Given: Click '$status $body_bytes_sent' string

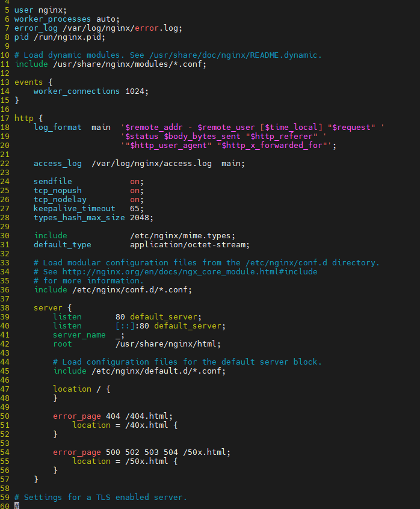Looking at the screenshot, I should (x=183, y=137).
